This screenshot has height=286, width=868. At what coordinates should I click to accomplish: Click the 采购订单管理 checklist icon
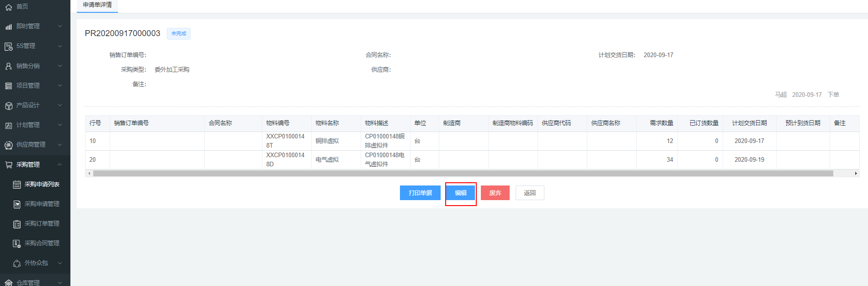tap(17, 224)
